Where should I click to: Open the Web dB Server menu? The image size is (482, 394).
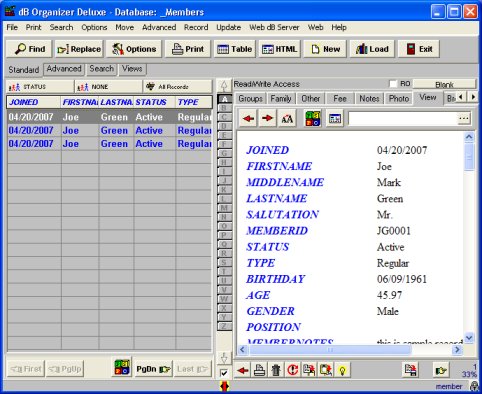coord(274,27)
